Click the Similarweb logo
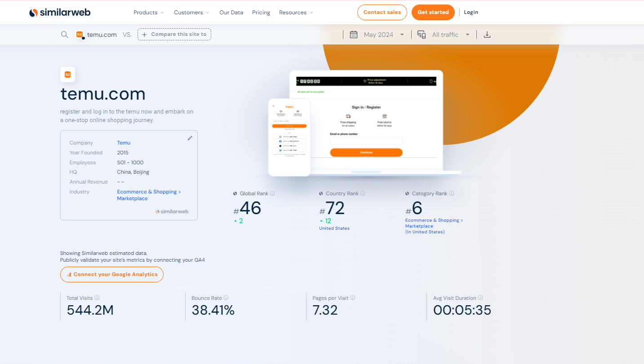644x364 pixels. [60, 13]
